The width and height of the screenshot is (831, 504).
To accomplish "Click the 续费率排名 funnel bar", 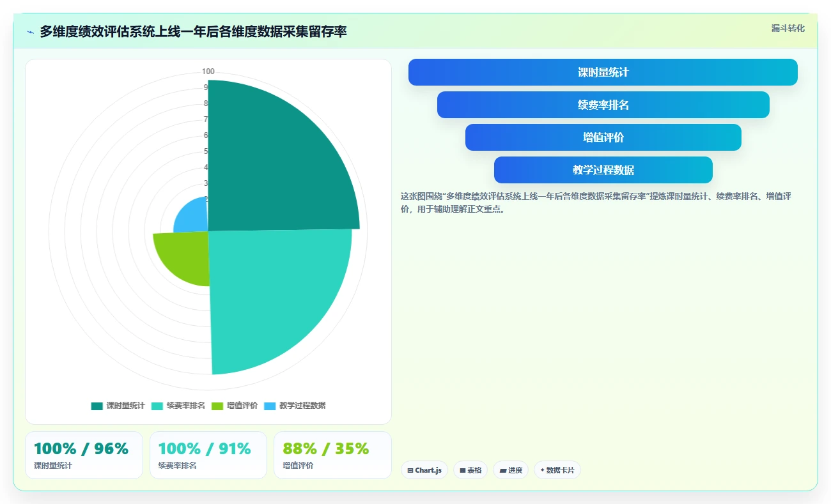I will coord(603,105).
